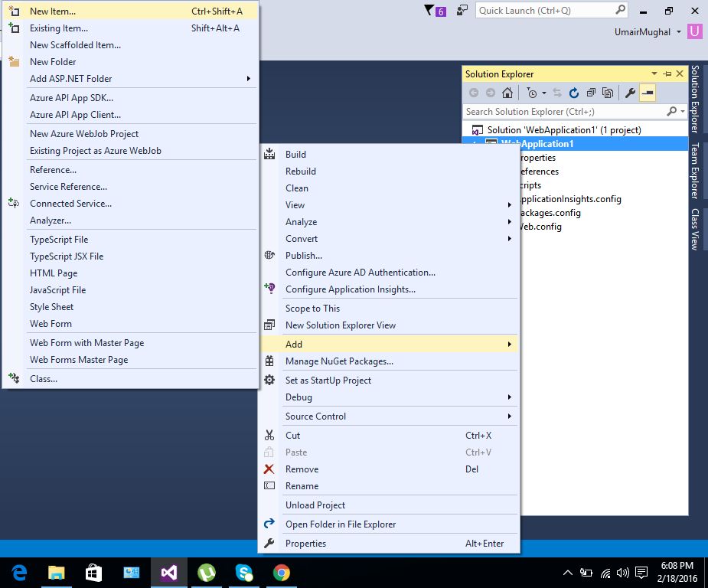Select the WebApplication1 project node
Image resolution: width=708 pixels, height=588 pixels.
point(537,144)
